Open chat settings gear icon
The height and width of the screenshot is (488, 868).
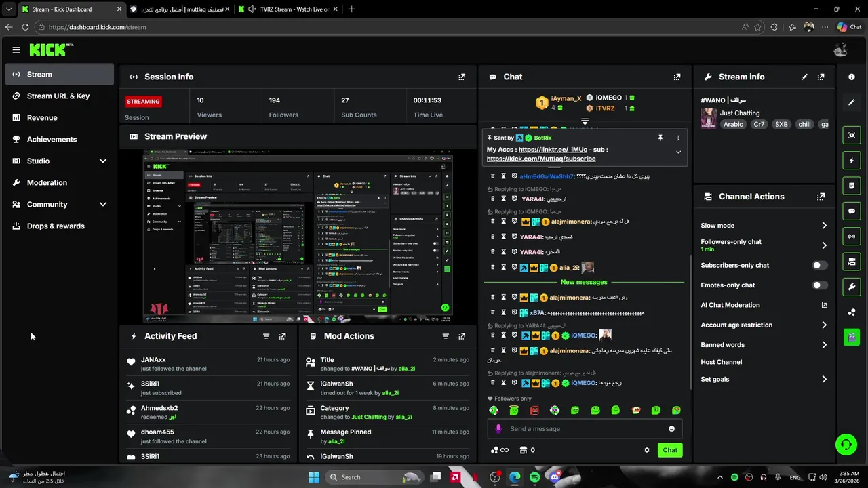coord(647,450)
